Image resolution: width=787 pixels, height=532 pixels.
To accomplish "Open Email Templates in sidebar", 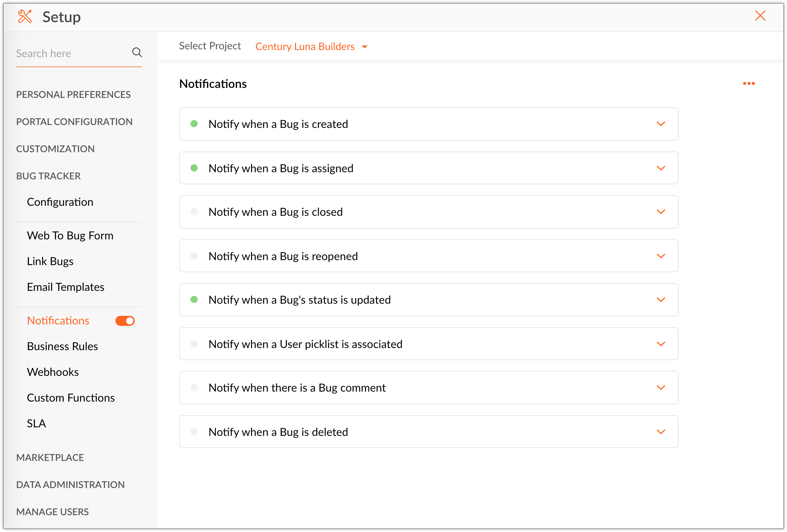I will (65, 287).
